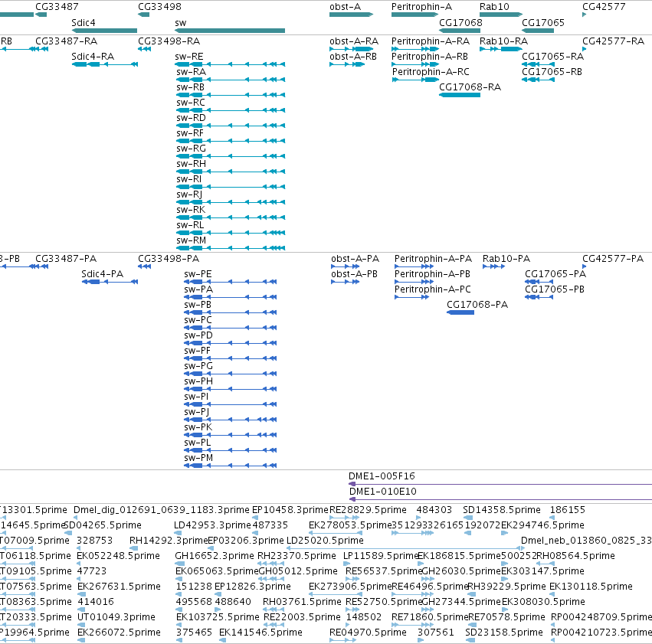Image resolution: width=652 pixels, height=644 pixels.
Task: Click the SD14358.5prime EST label
Action: (x=502, y=510)
